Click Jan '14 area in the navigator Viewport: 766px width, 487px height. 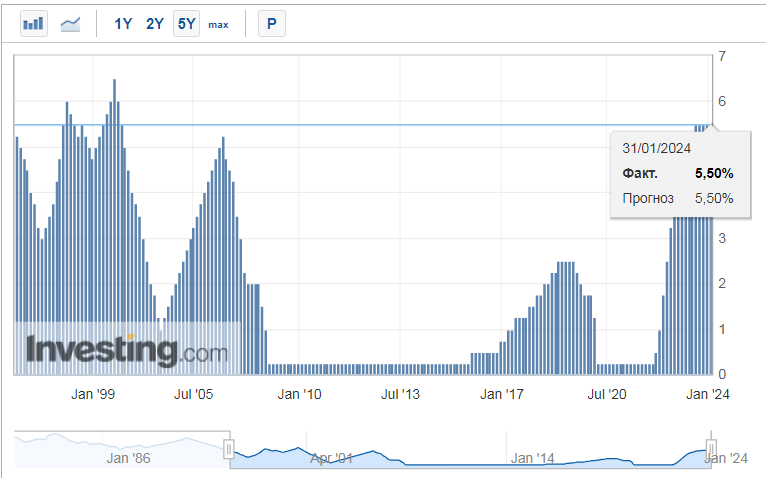click(532, 459)
